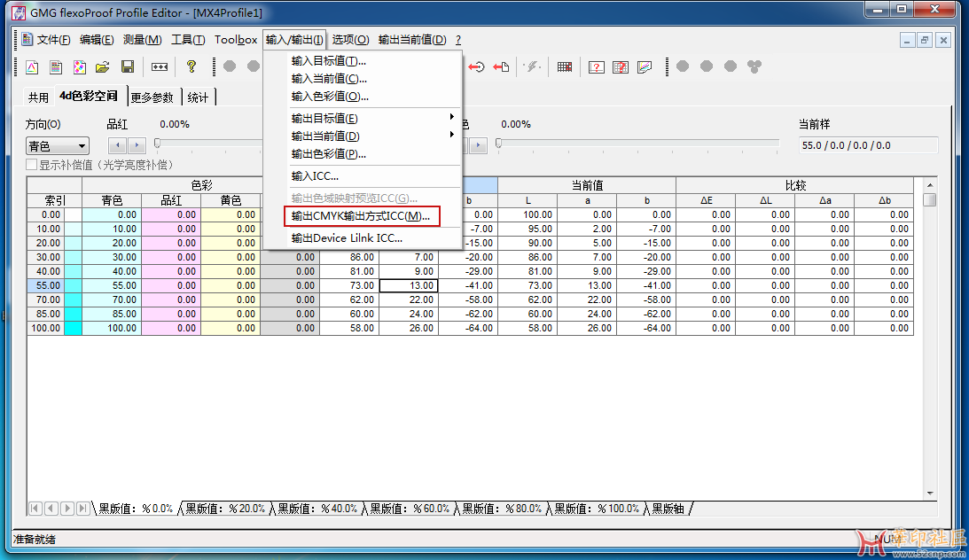Open the colored curves chart icon
Screen dimensions: 969x560
(645, 66)
